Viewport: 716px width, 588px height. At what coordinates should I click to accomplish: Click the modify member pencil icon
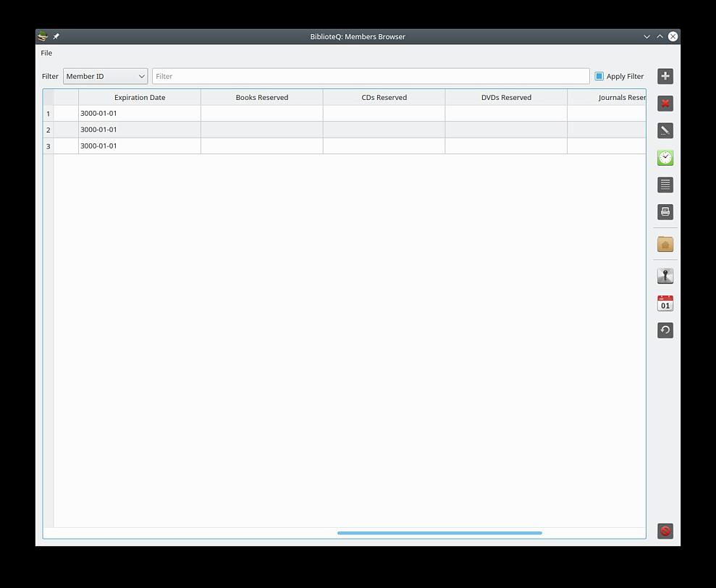(x=665, y=130)
